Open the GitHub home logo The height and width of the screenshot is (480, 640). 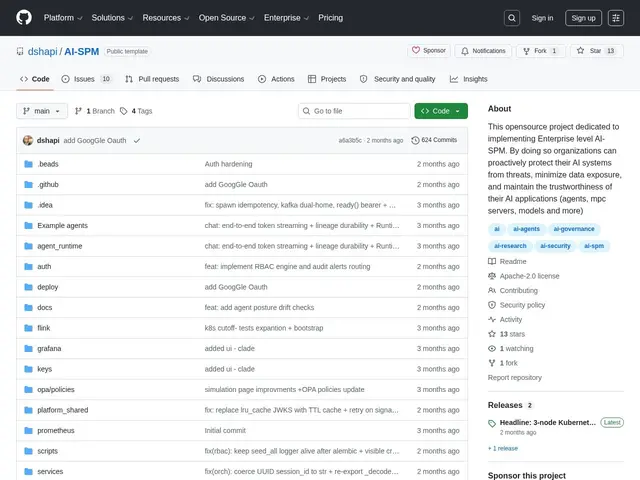pyautogui.click(x=24, y=18)
